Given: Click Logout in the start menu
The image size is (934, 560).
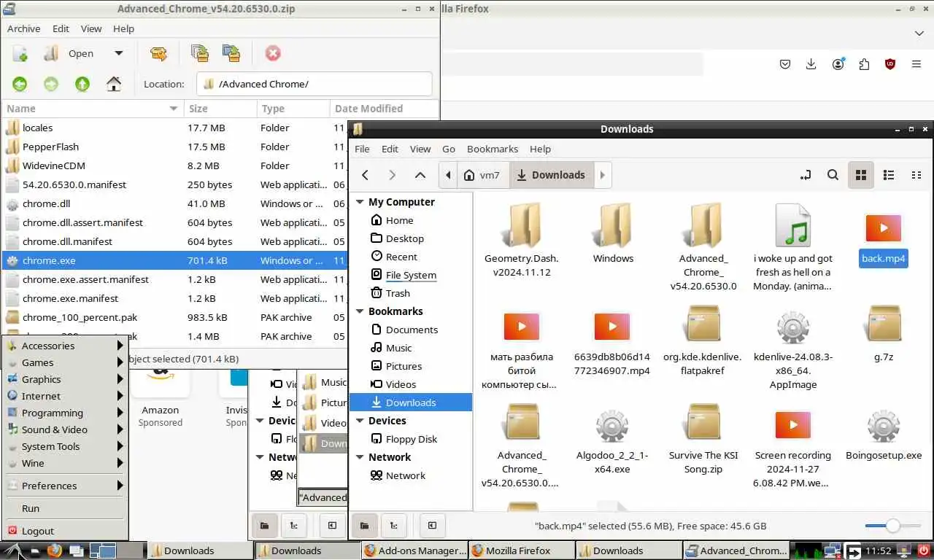Looking at the screenshot, I should [x=66, y=531].
